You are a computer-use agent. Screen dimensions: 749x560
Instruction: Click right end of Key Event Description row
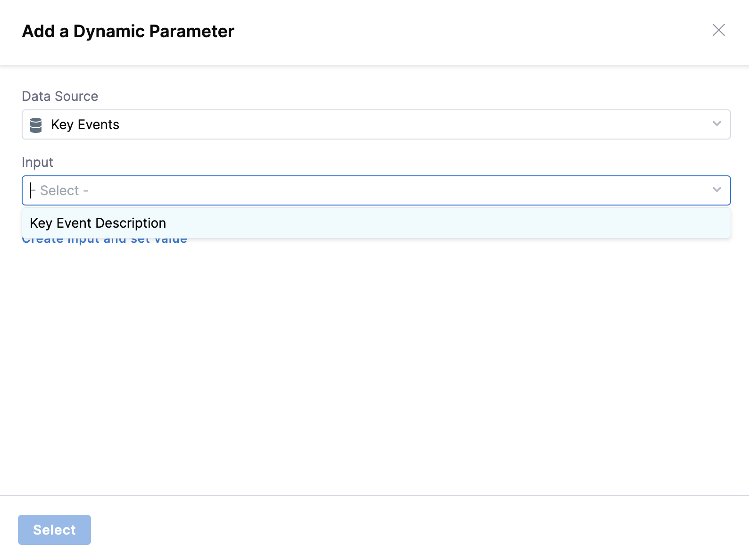point(684,223)
